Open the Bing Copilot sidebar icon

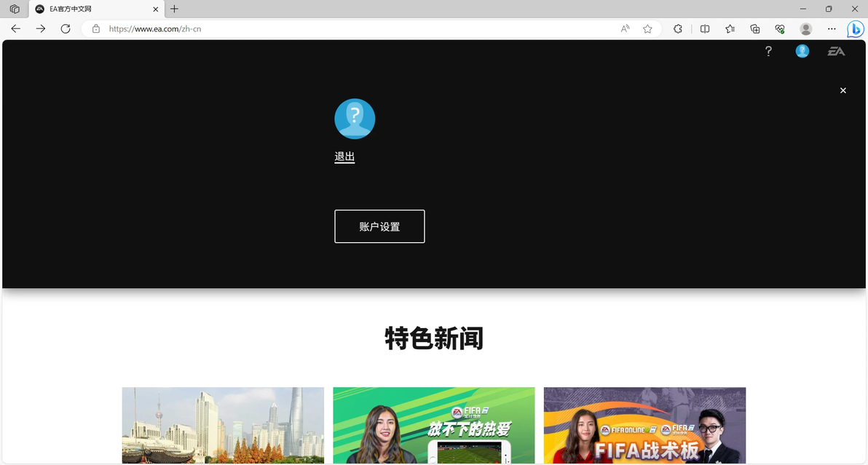point(856,29)
